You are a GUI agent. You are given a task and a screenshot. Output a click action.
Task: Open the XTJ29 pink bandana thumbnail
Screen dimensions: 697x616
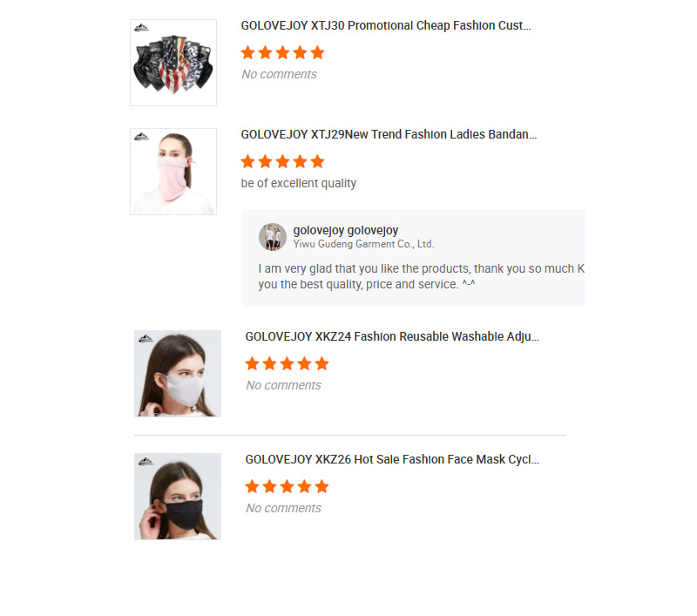173,172
